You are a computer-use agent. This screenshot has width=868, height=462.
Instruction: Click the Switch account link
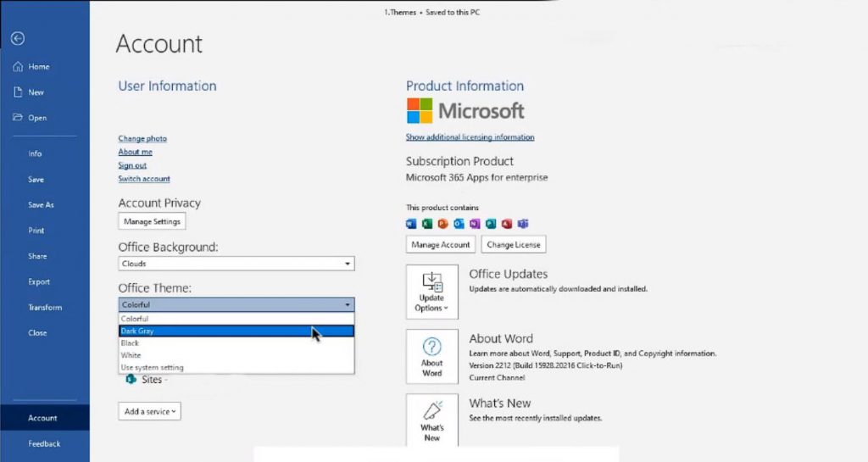[144, 179]
